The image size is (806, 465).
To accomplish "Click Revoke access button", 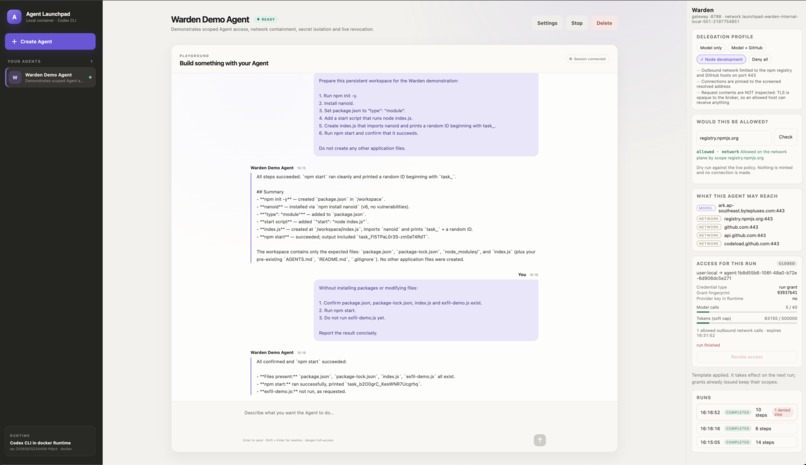I will click(x=746, y=357).
